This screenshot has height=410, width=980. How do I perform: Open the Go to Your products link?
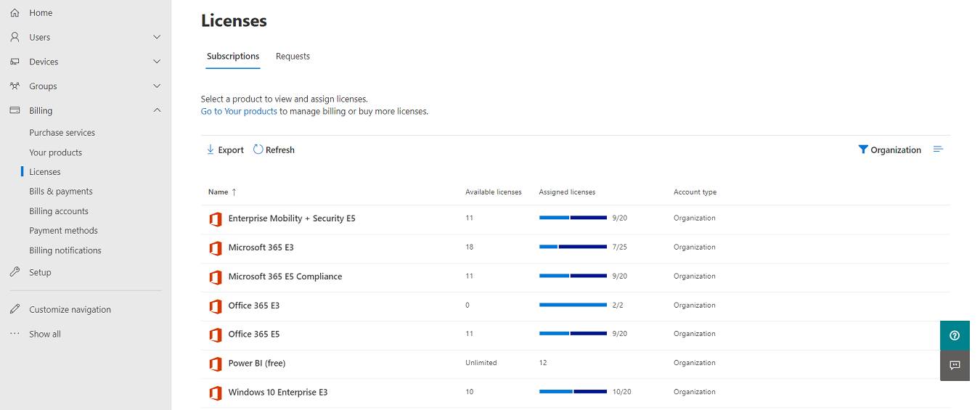tap(239, 111)
